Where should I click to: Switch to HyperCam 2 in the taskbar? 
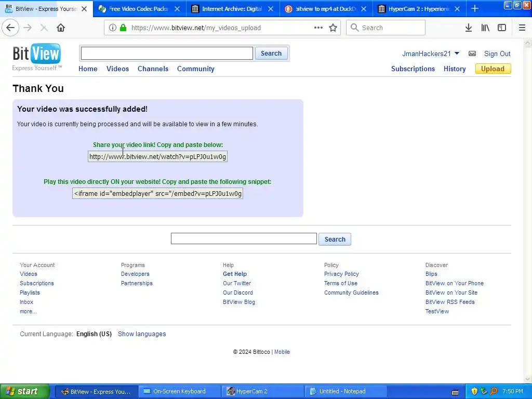click(262, 391)
